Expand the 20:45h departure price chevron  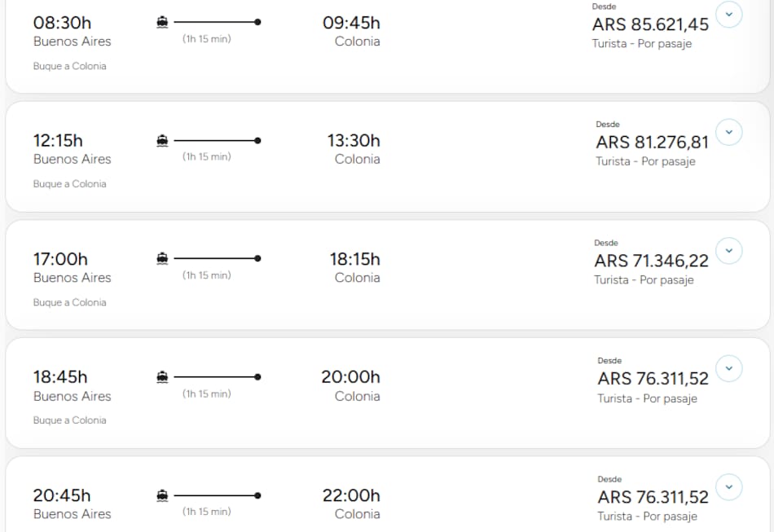point(728,487)
